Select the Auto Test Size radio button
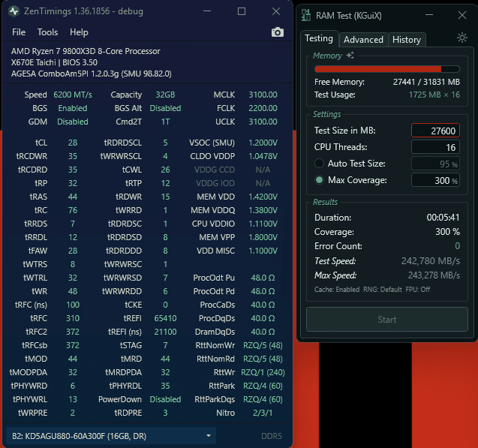This screenshot has width=478, height=448. pyautogui.click(x=319, y=164)
